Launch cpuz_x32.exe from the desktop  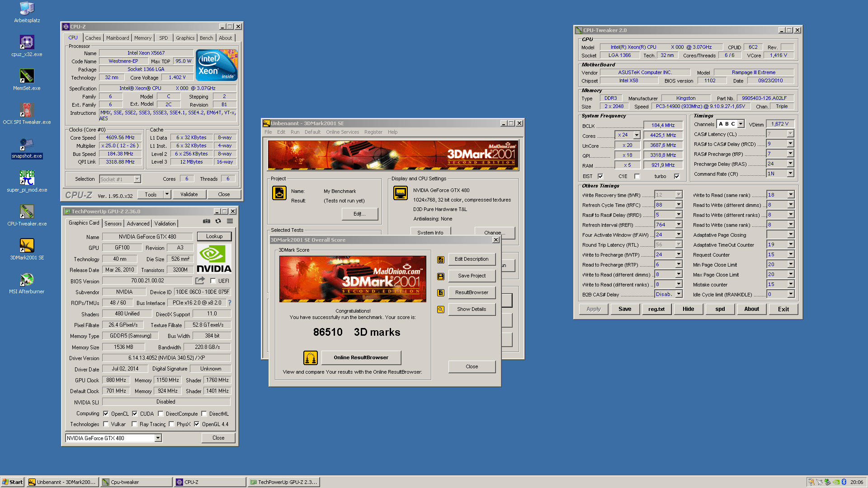point(27,46)
